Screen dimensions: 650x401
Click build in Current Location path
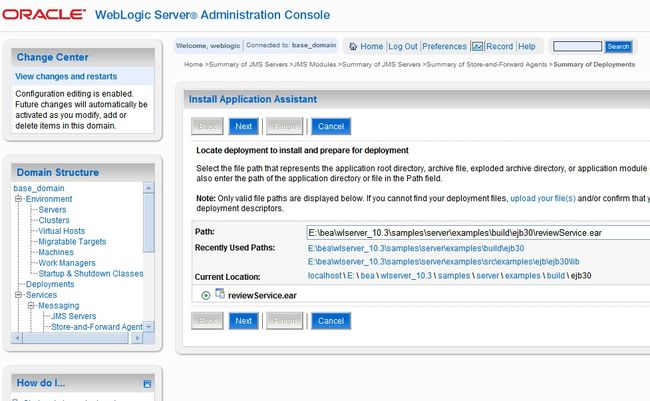(x=555, y=276)
